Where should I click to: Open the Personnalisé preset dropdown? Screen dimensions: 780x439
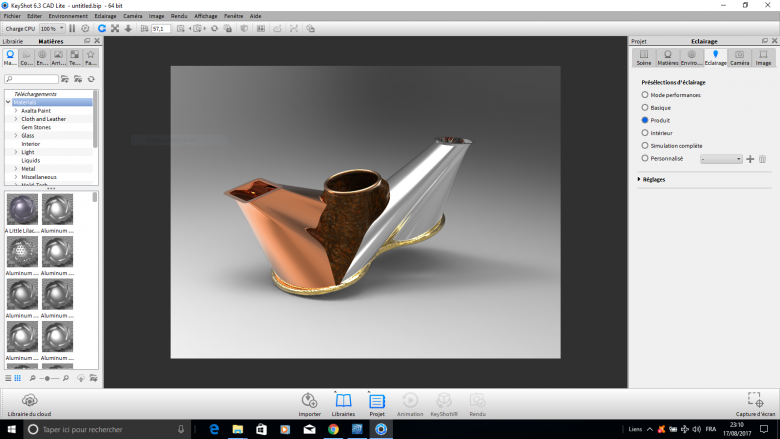pyautogui.click(x=720, y=159)
